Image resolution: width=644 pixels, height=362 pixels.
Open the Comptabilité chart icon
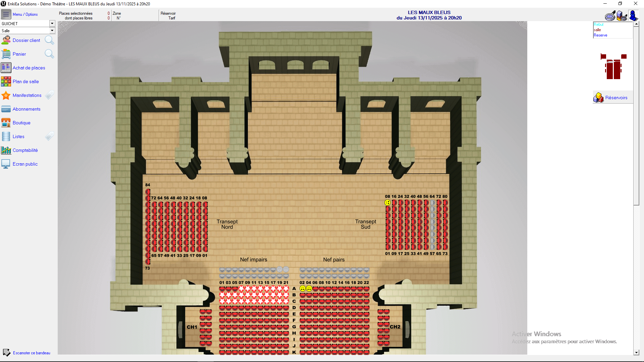(x=6, y=150)
